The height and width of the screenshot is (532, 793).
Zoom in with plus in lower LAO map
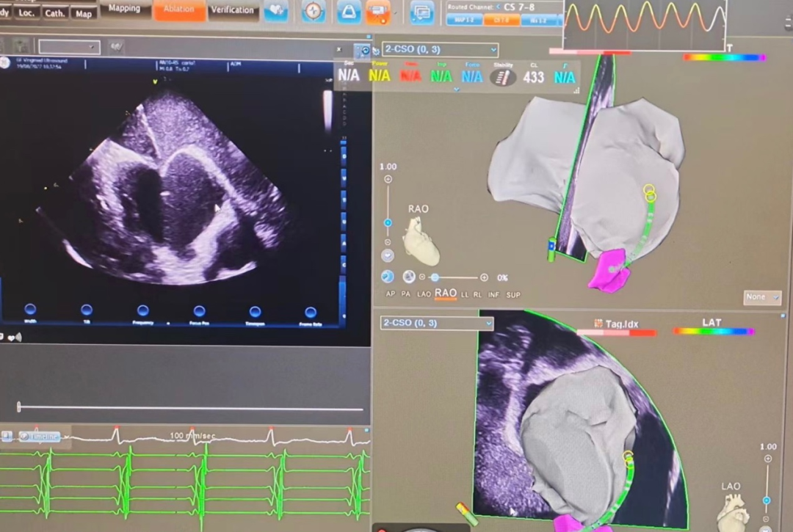[x=768, y=459]
